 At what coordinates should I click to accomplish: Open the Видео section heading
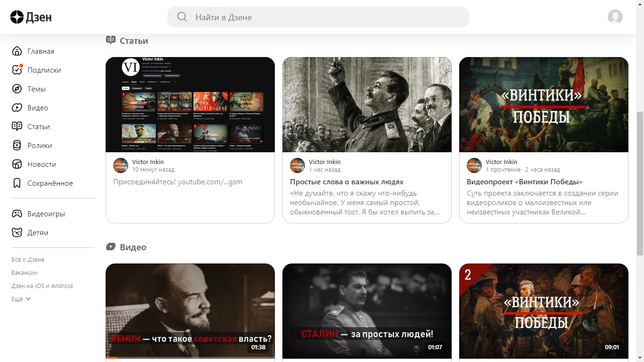(x=133, y=247)
